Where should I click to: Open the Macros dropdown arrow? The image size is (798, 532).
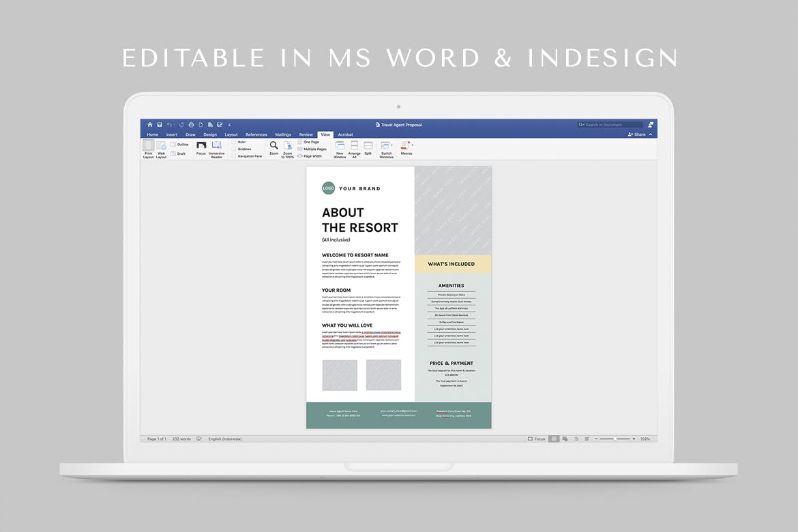tap(413, 145)
